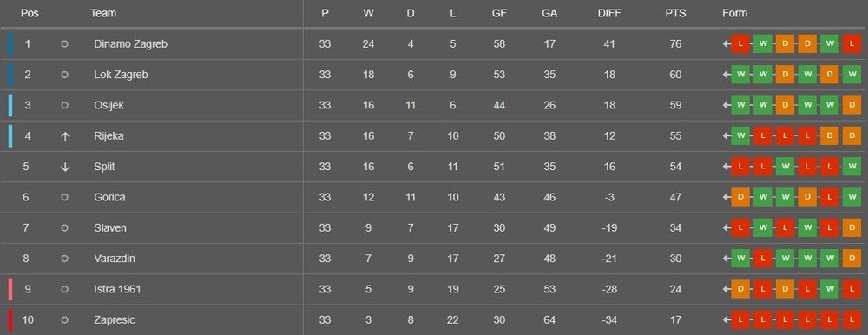Open the Istra 1961 team page

[x=117, y=289]
